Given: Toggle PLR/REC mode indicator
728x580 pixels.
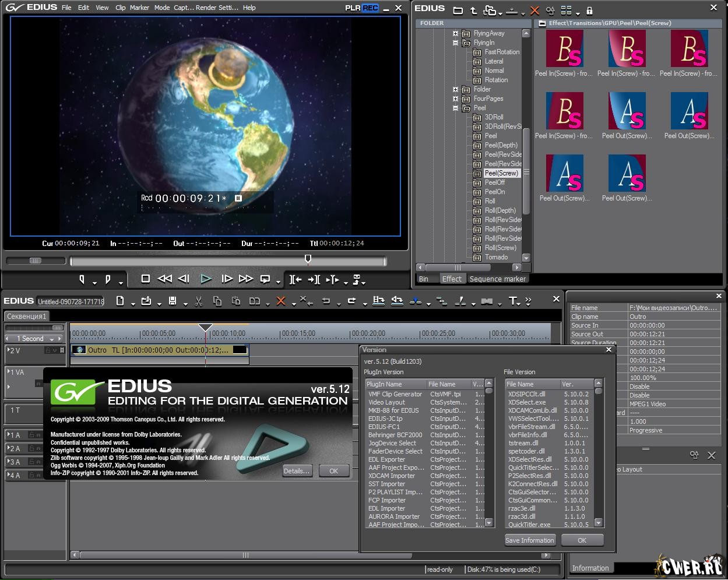Looking at the screenshot, I should click(x=361, y=8).
